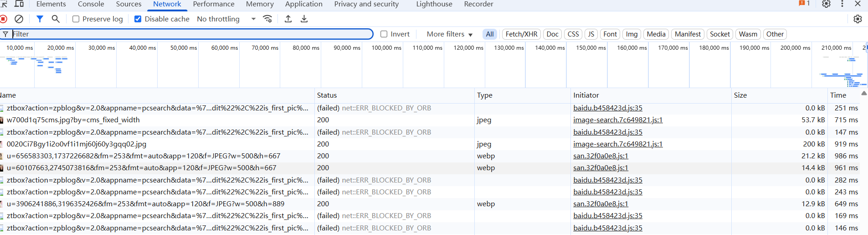The width and height of the screenshot is (868, 235).
Task: Select request u=3906241886,3196352426
Action: pos(145,204)
